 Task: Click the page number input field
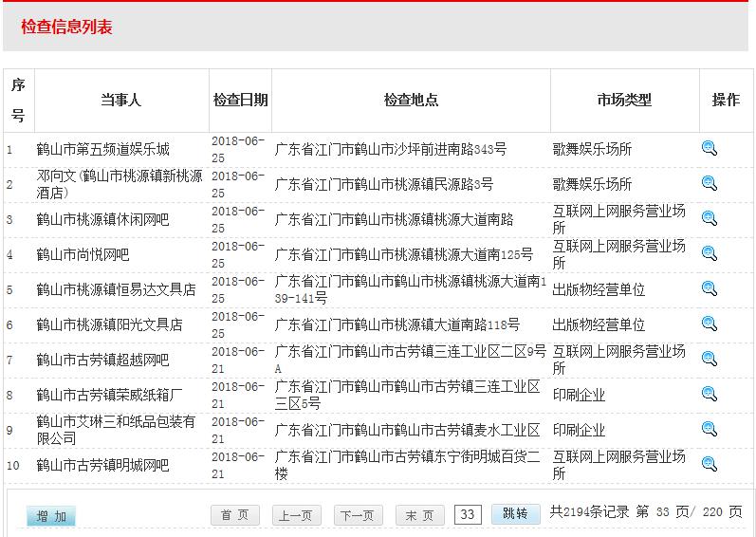468,514
